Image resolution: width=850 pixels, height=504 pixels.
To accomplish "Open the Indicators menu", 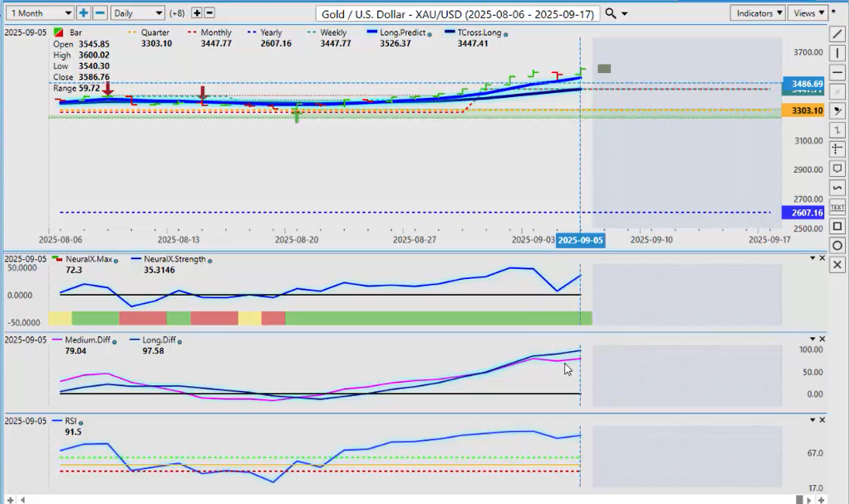I will pos(758,13).
